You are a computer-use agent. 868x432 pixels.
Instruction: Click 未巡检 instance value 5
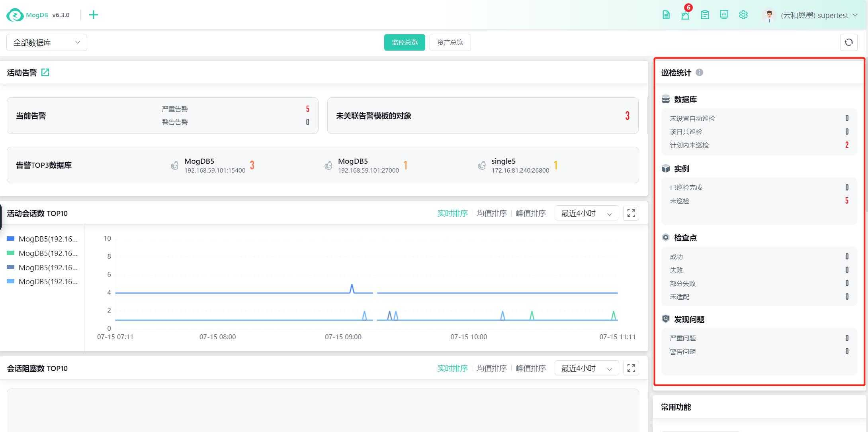point(847,201)
